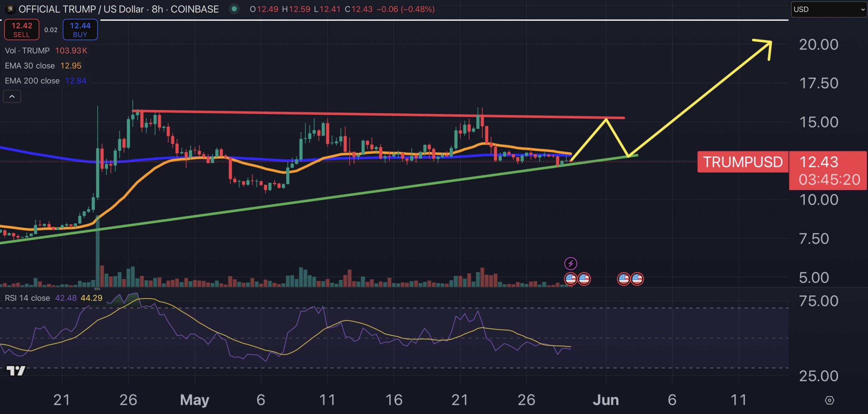
Task: Click the 12.42 SELL button
Action: [x=22, y=30]
